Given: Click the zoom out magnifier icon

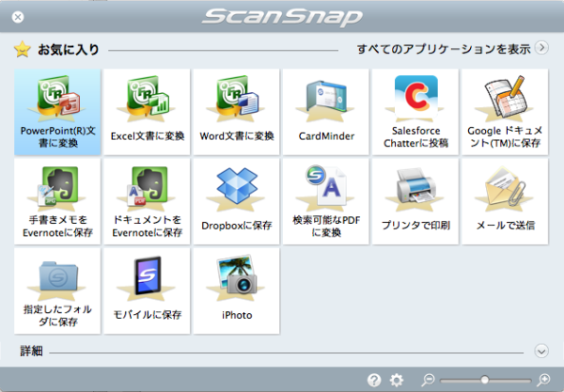Looking at the screenshot, I should (428, 380).
